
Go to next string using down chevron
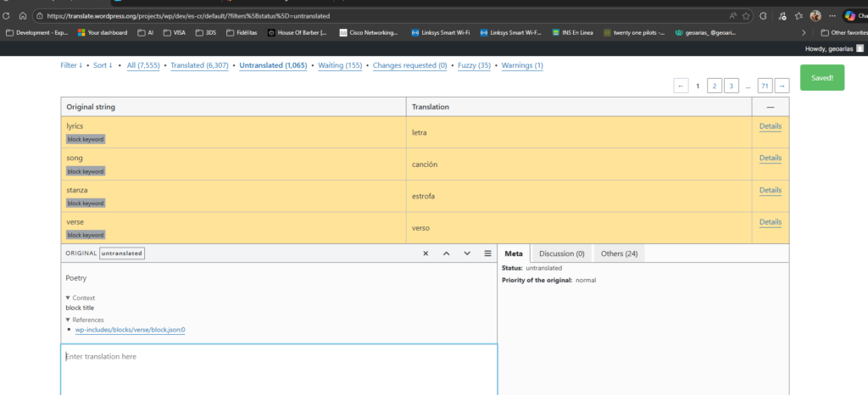click(x=466, y=253)
